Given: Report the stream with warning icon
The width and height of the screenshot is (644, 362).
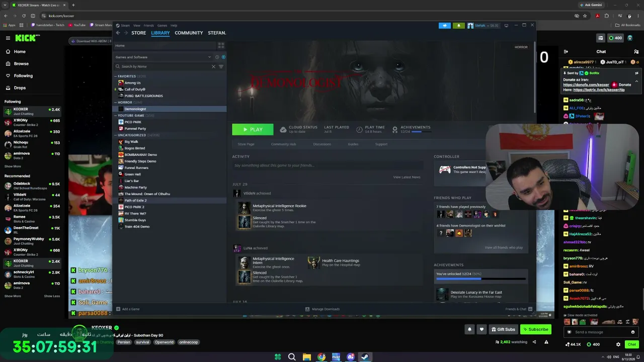Looking at the screenshot, I should (x=546, y=342).
